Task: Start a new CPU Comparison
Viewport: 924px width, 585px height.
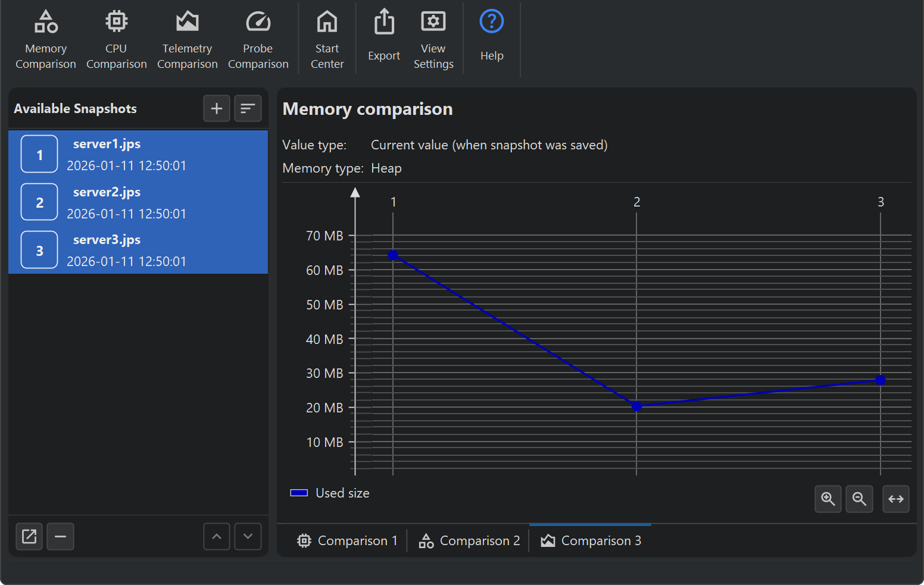Action: pos(116,39)
